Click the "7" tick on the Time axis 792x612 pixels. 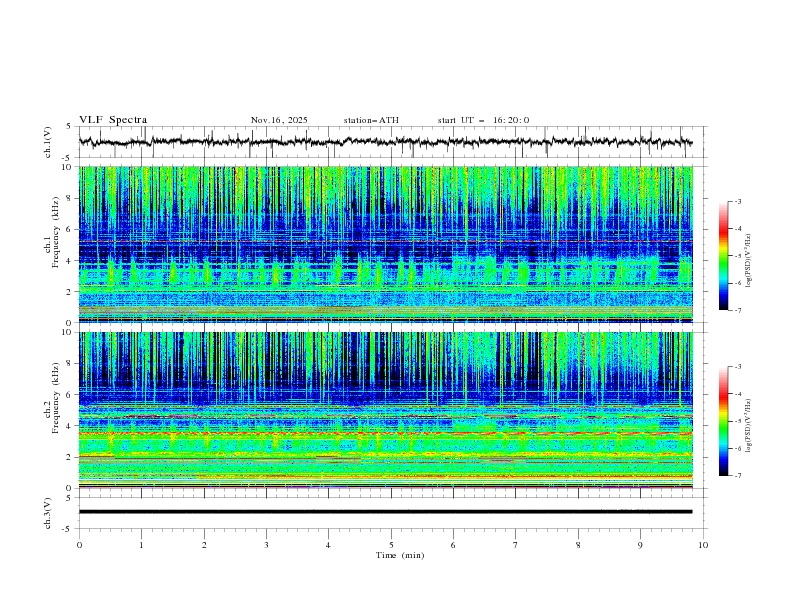point(516,545)
